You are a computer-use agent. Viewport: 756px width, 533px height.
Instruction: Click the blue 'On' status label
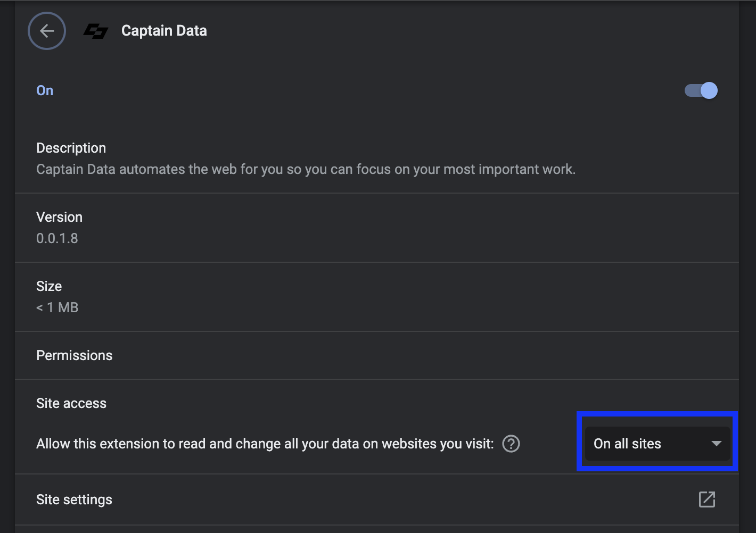[45, 90]
